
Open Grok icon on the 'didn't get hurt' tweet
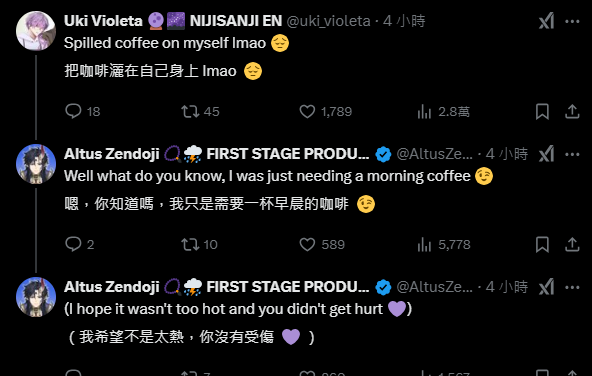point(546,287)
